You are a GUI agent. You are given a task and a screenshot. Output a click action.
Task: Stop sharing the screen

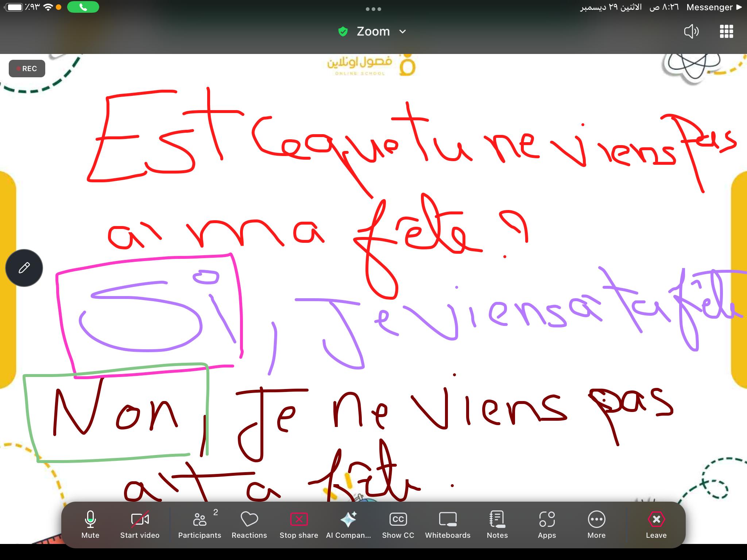point(299,524)
